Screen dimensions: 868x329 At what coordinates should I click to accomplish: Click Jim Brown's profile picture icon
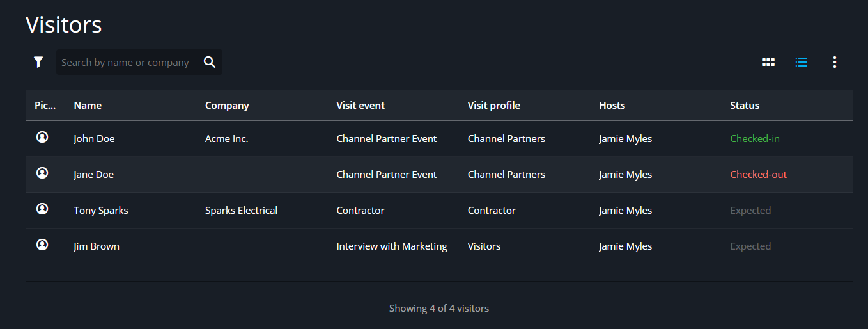point(42,245)
